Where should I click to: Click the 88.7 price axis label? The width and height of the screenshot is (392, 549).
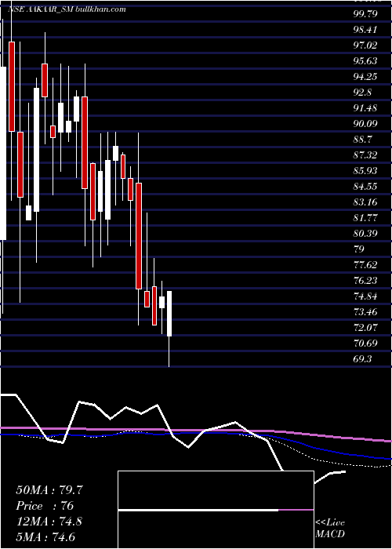[x=362, y=140]
